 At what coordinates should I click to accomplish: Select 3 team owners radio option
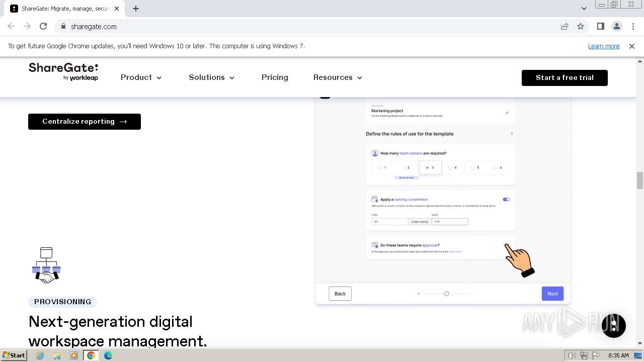[x=427, y=167]
